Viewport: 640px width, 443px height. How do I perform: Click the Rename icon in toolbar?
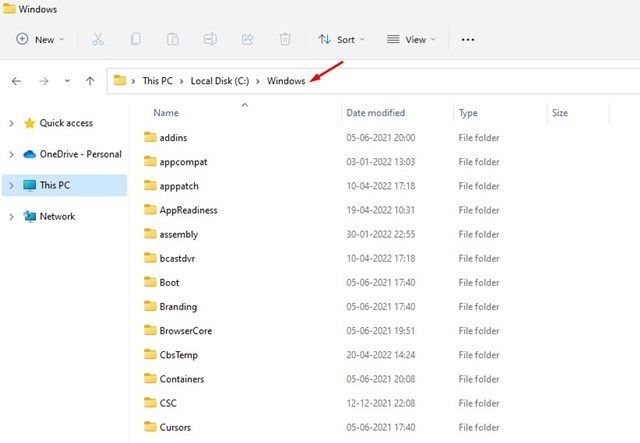click(210, 40)
